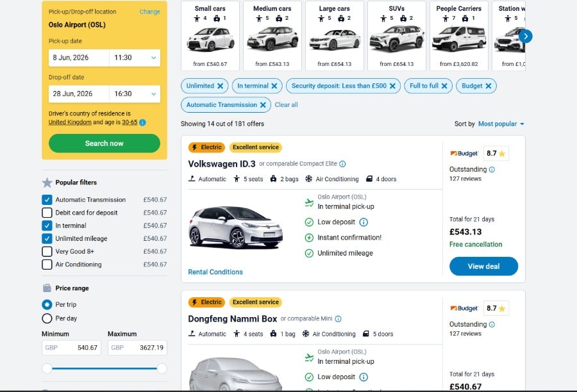
Task: Remove the Automatic Transmission filter chip
Action: pos(263,105)
